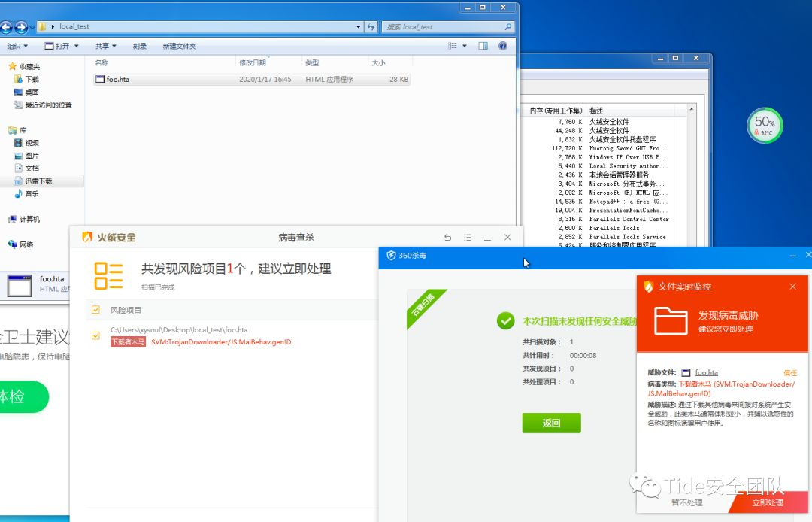Select 计算机 in the sidebar

(x=24, y=219)
